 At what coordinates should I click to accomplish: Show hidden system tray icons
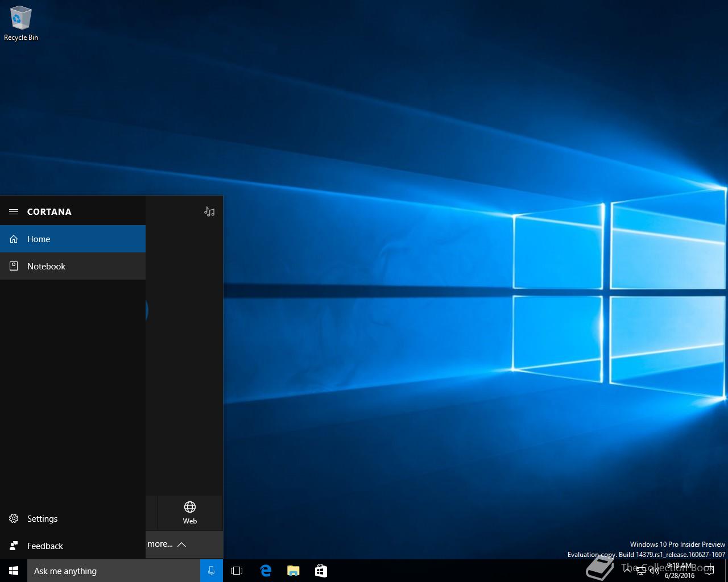coord(627,571)
